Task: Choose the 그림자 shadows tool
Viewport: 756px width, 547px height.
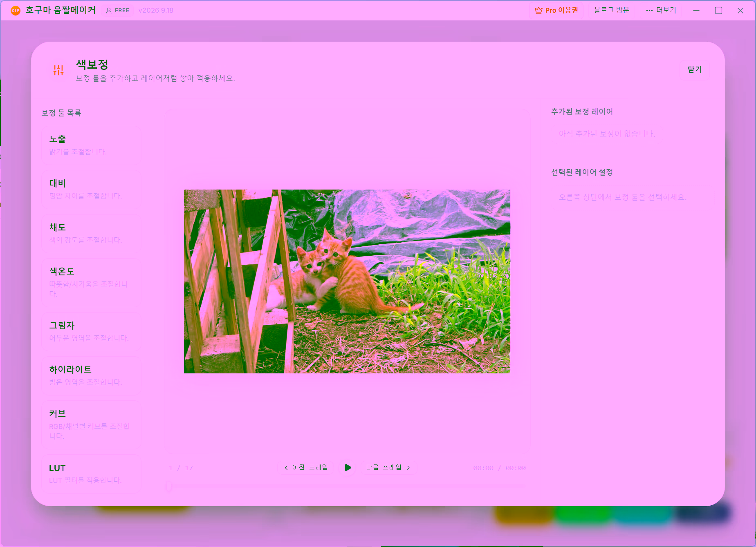Action: [x=91, y=332]
